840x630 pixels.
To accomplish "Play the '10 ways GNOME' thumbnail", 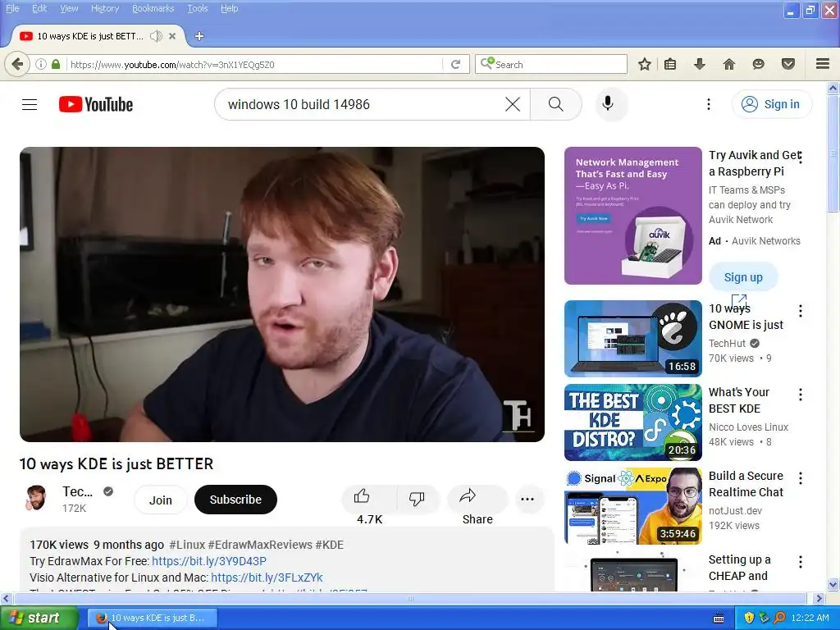I will (632, 339).
